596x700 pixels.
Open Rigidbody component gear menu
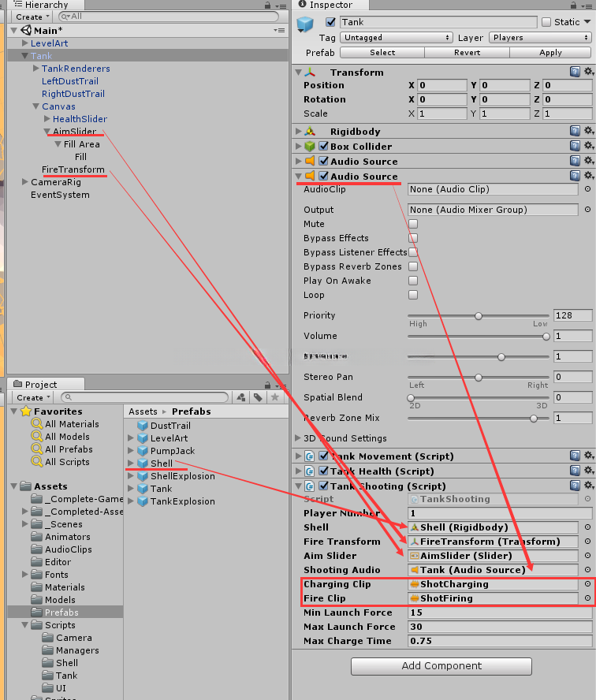tap(589, 131)
